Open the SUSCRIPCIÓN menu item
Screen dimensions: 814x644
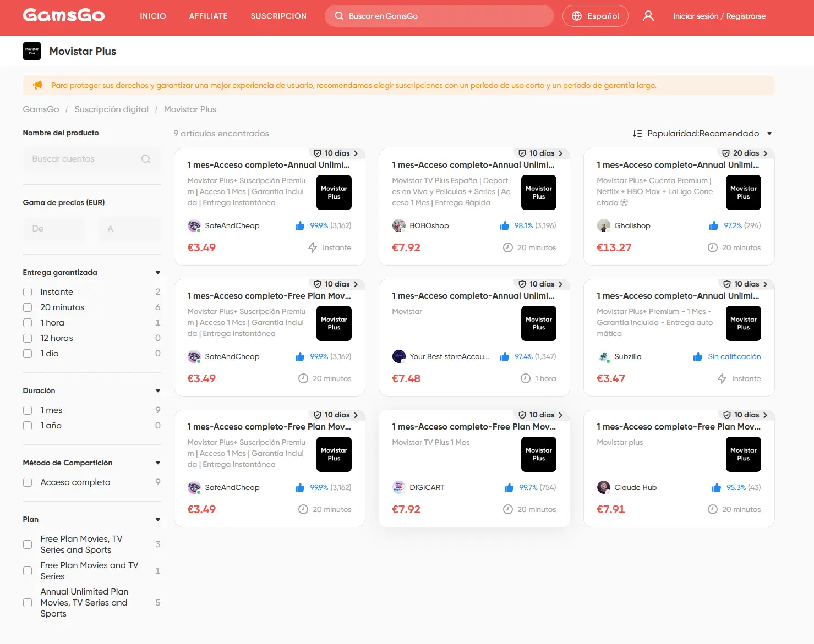[x=278, y=16]
